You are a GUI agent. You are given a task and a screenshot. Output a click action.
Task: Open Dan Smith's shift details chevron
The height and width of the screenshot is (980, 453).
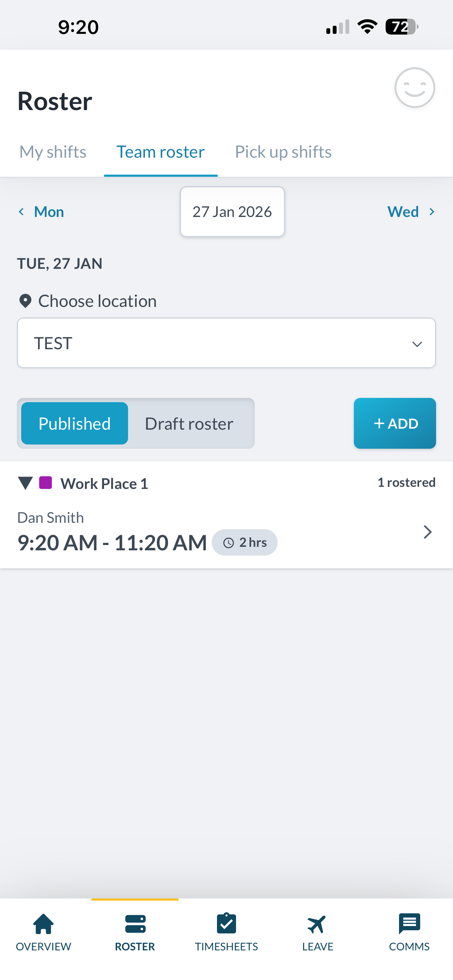(x=427, y=532)
